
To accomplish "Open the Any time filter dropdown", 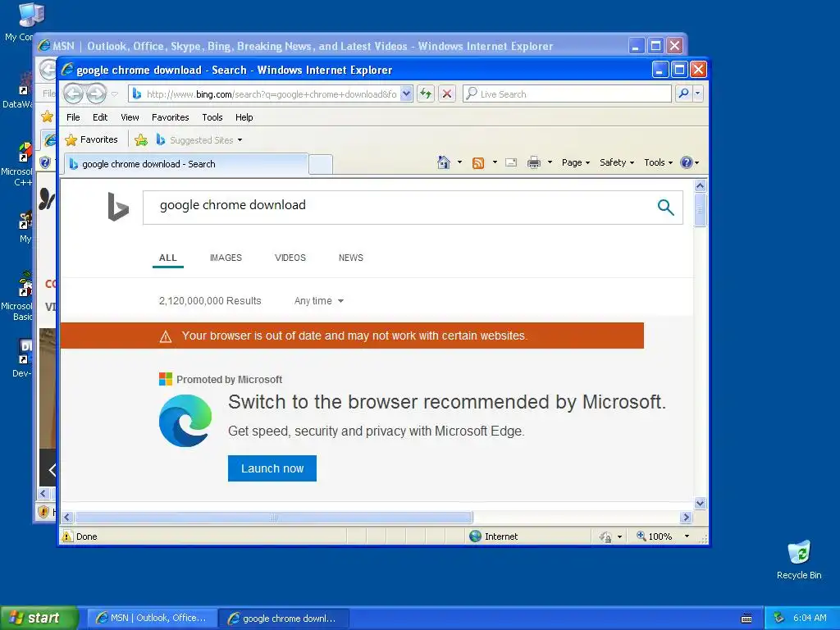I will click(319, 301).
